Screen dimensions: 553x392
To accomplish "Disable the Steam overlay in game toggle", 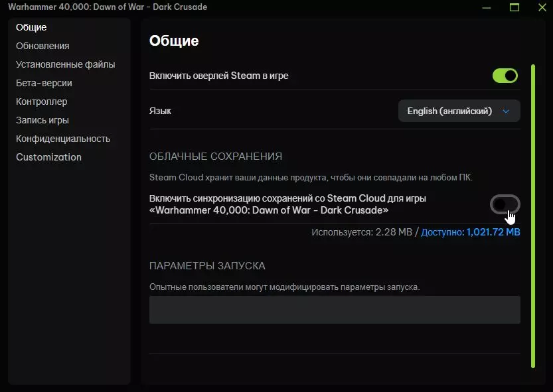I will (505, 76).
